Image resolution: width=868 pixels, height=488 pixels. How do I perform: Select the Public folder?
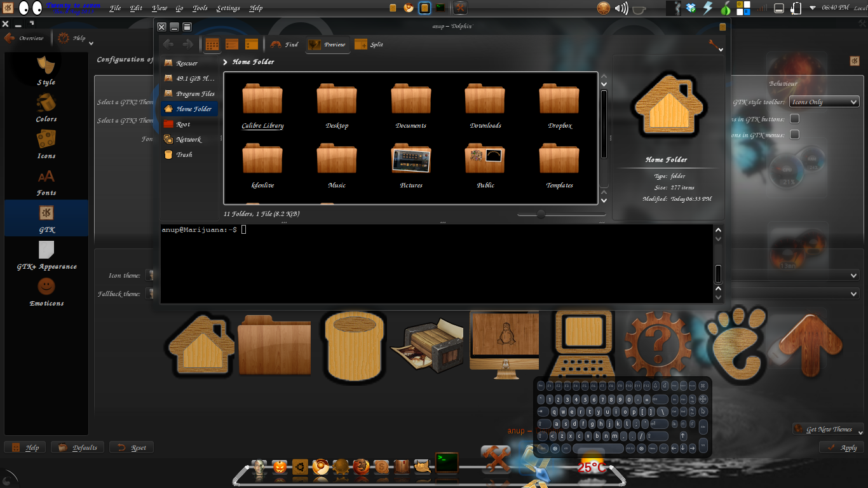(x=485, y=165)
